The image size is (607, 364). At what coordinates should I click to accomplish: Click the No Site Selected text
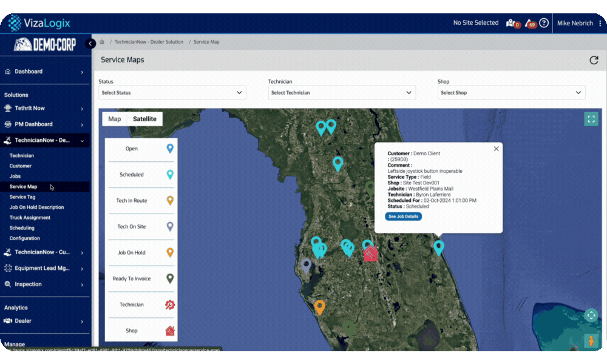[x=476, y=23]
